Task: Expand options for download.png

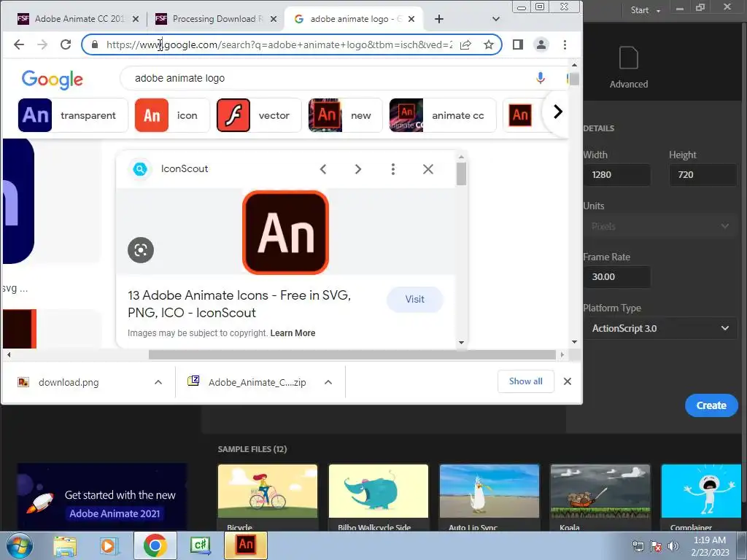Action: pos(158,382)
